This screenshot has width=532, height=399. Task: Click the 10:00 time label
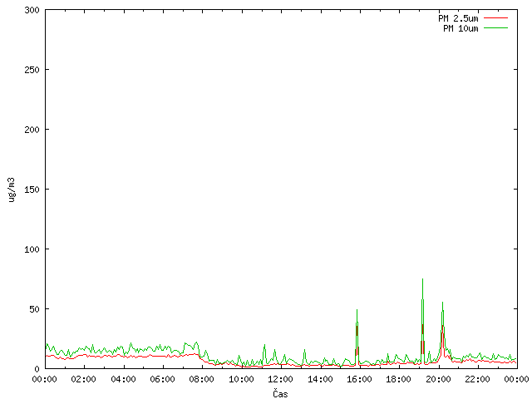pos(241,379)
